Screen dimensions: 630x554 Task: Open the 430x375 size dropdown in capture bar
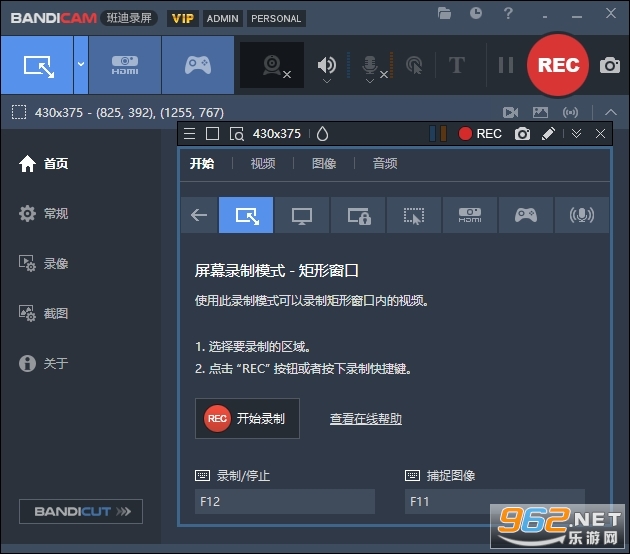click(276, 133)
